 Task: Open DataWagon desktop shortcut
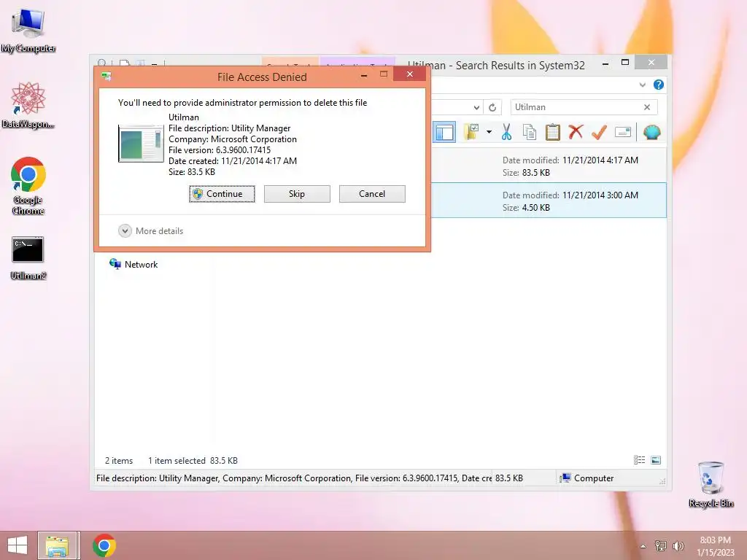pos(28,105)
